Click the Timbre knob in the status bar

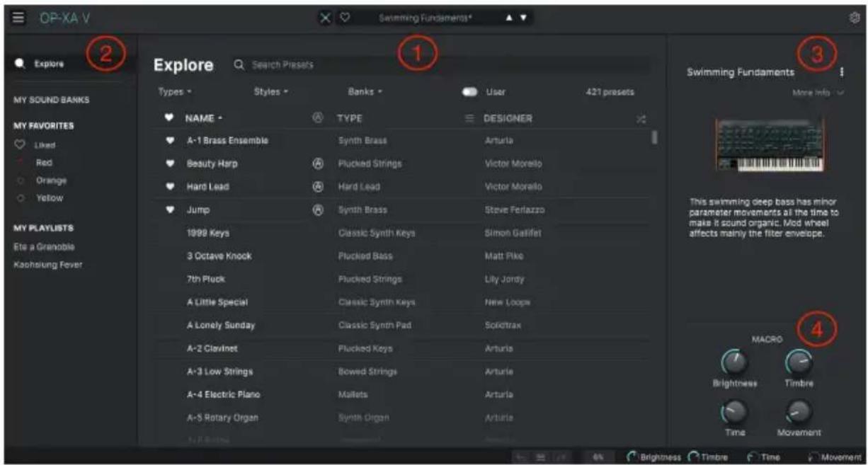click(x=694, y=458)
